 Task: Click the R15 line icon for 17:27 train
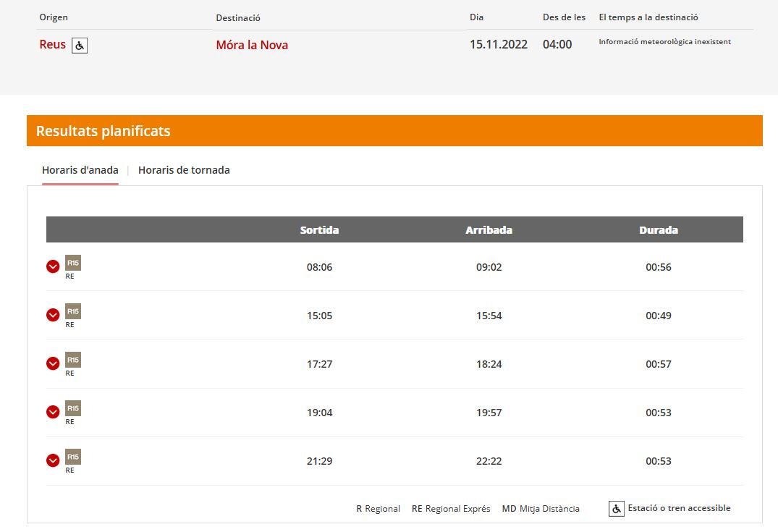(x=73, y=360)
